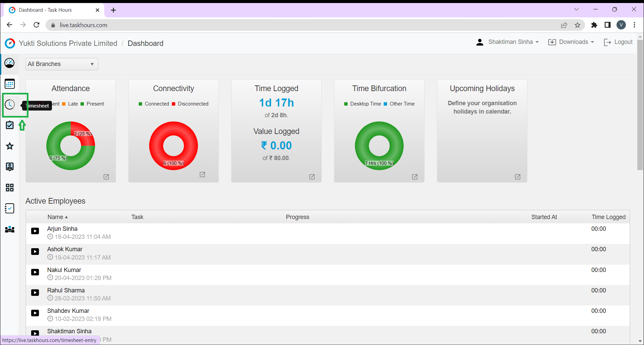Click Arjun Sinha employee name
This screenshot has height=345, width=644.
point(62,229)
